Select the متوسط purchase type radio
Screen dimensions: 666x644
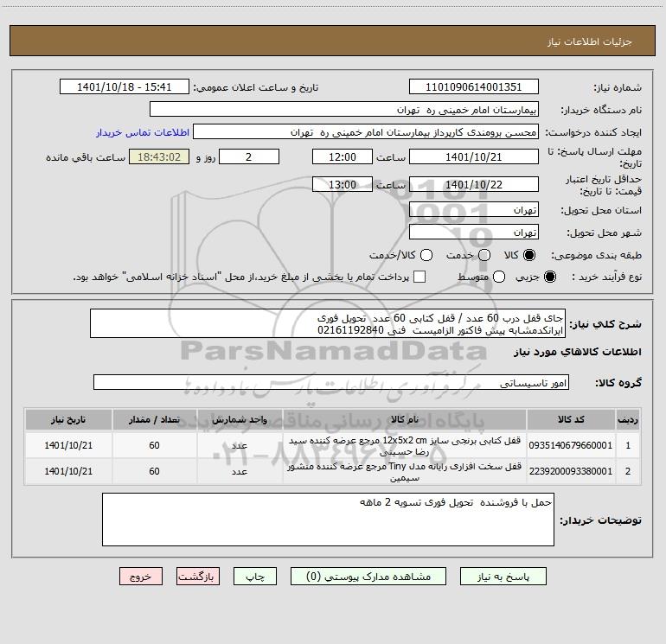coord(499,277)
